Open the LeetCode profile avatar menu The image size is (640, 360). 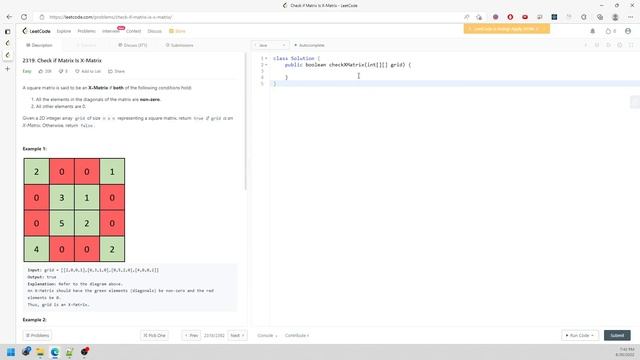[x=628, y=31]
